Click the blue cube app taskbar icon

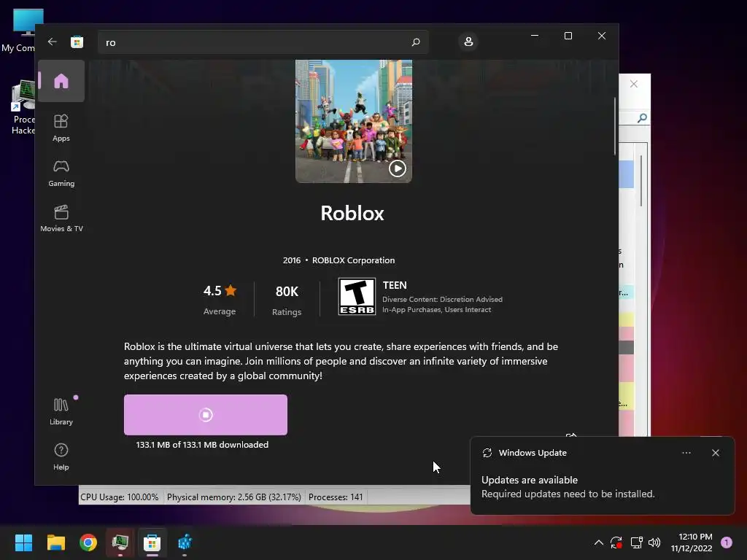185,542
